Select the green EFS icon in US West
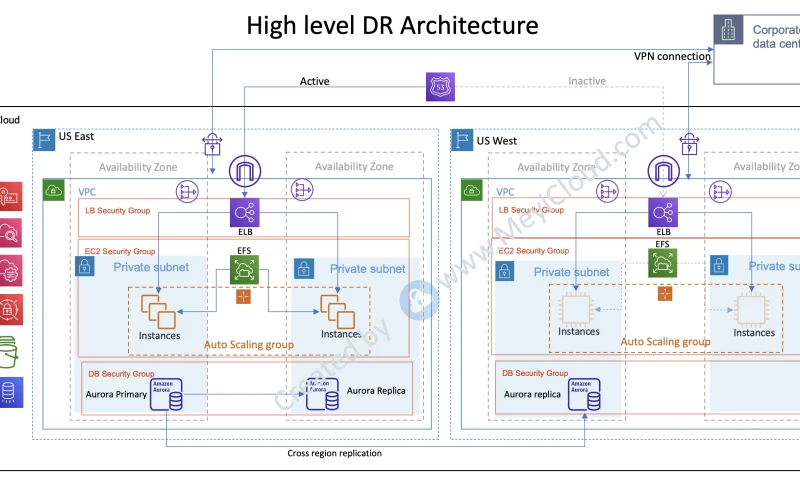800x480 pixels. [x=663, y=263]
